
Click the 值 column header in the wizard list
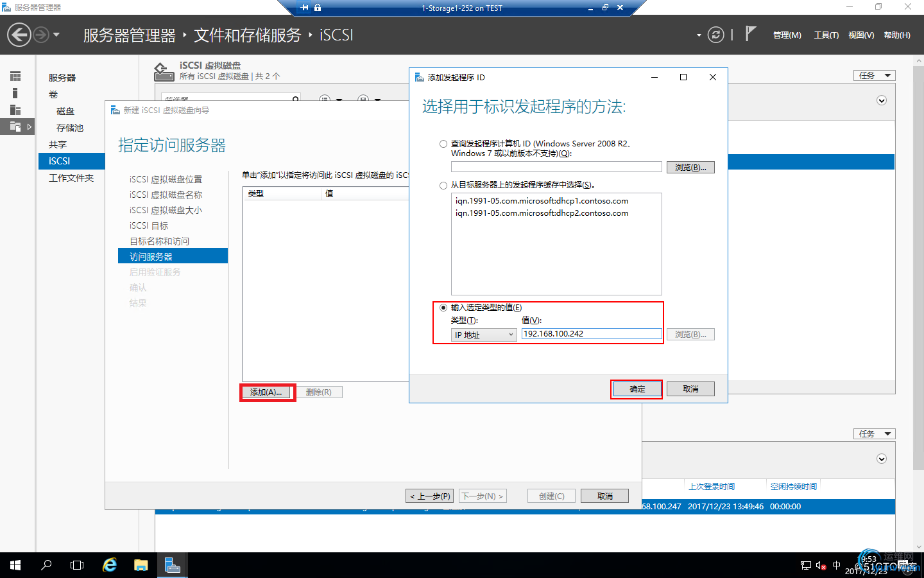point(364,193)
